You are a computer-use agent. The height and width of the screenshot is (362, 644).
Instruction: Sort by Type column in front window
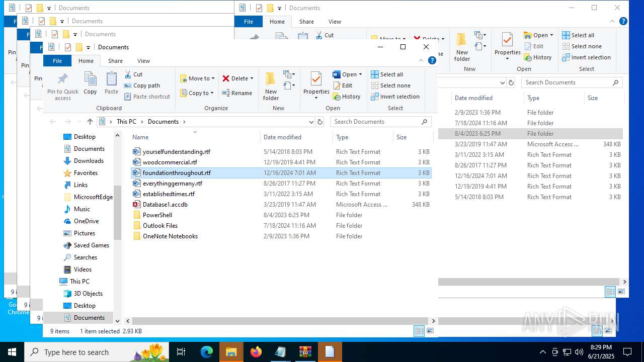tap(363, 137)
